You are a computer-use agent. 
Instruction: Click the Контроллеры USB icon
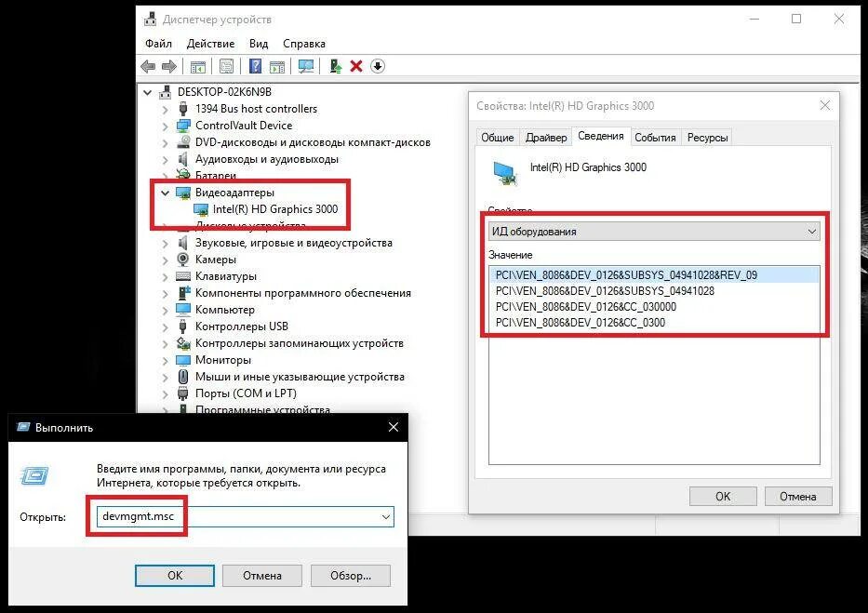(183, 326)
